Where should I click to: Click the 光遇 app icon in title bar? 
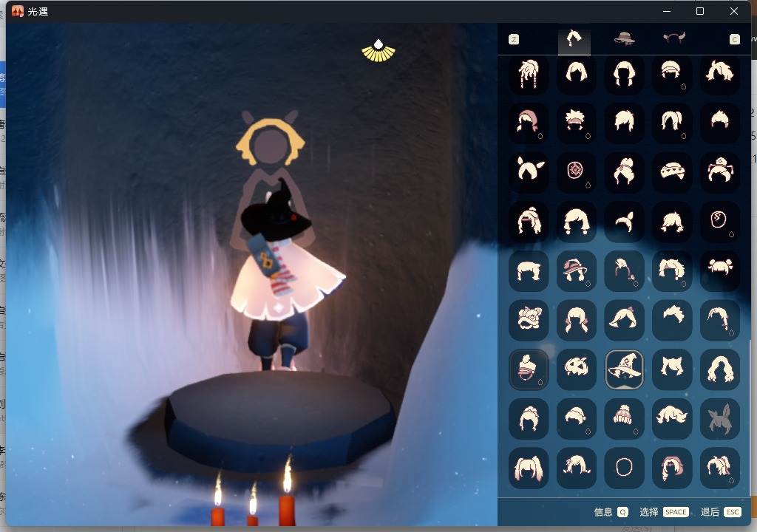[x=18, y=11]
